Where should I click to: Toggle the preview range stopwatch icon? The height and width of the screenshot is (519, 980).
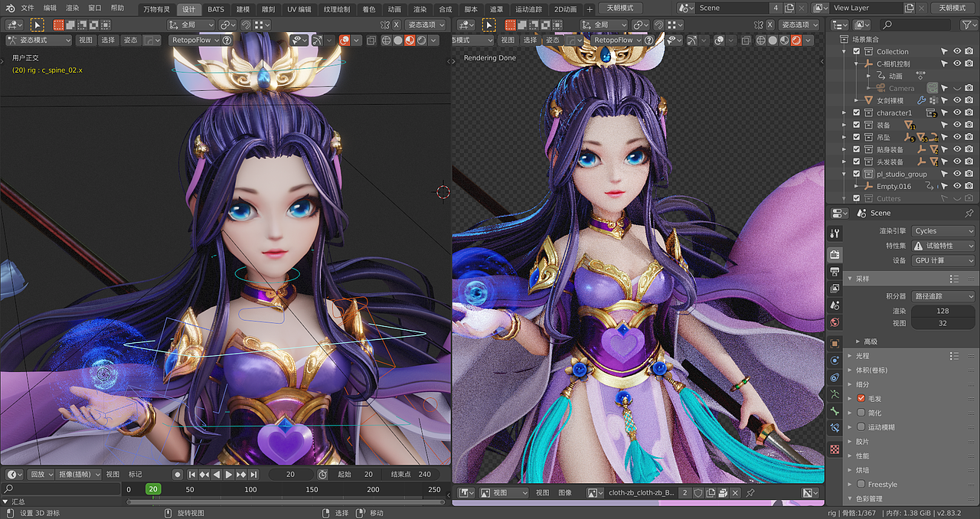322,475
